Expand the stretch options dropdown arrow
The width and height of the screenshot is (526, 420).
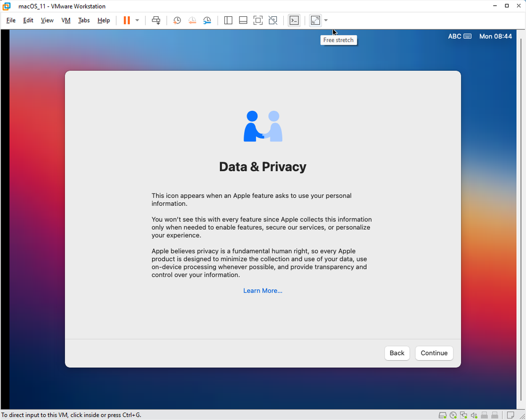[326, 20]
